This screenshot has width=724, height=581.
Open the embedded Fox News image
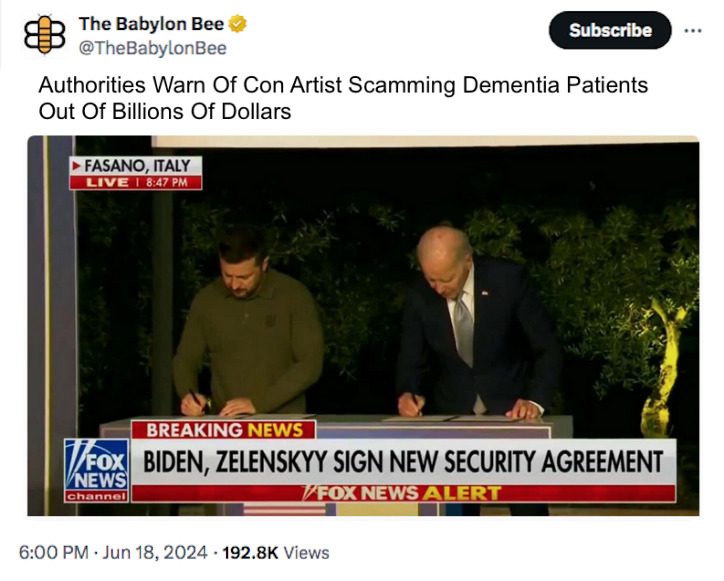coord(363,326)
